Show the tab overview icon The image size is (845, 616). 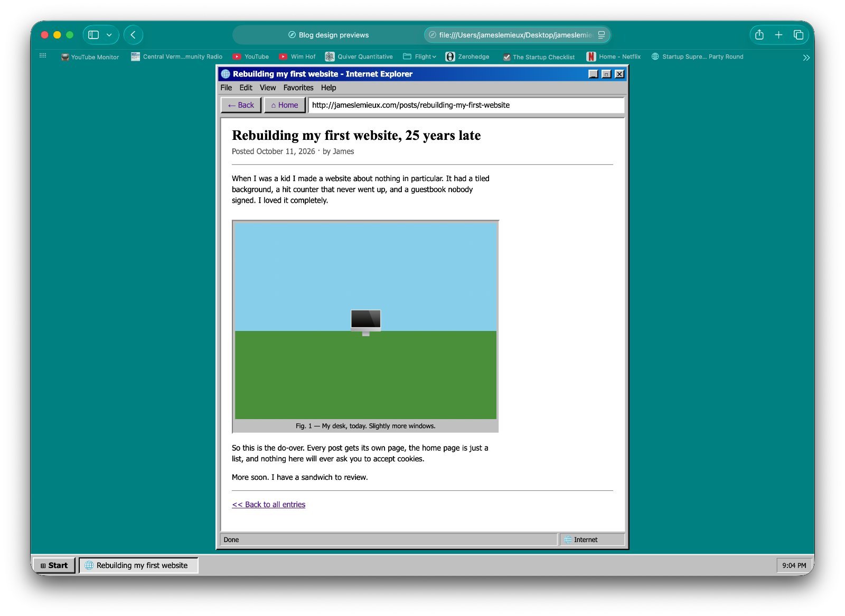coord(799,35)
